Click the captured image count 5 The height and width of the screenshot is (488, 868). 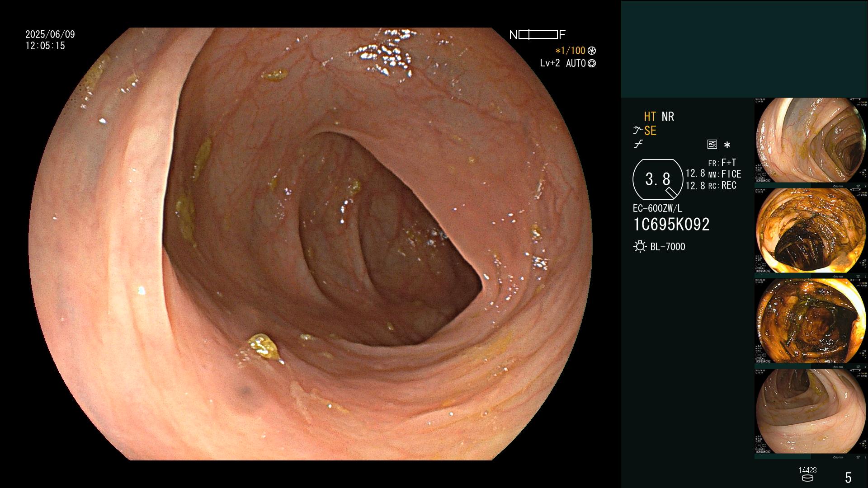[x=849, y=478]
